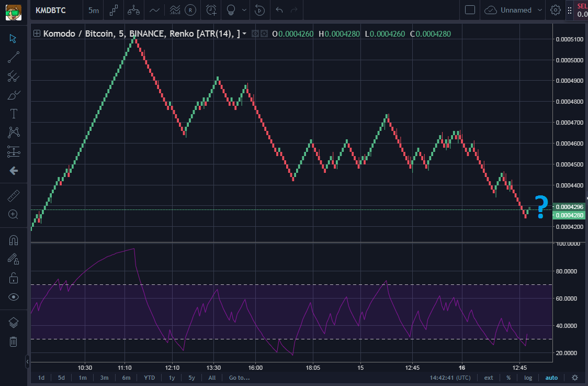Select the 3m date range
588x386 pixels.
(x=104, y=378)
